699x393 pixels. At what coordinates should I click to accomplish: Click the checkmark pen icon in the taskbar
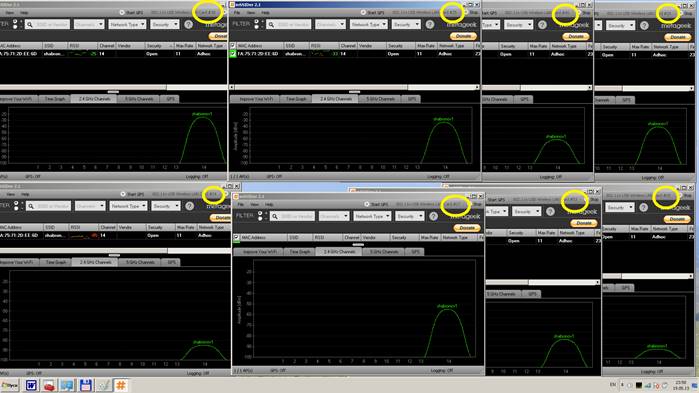point(103,385)
